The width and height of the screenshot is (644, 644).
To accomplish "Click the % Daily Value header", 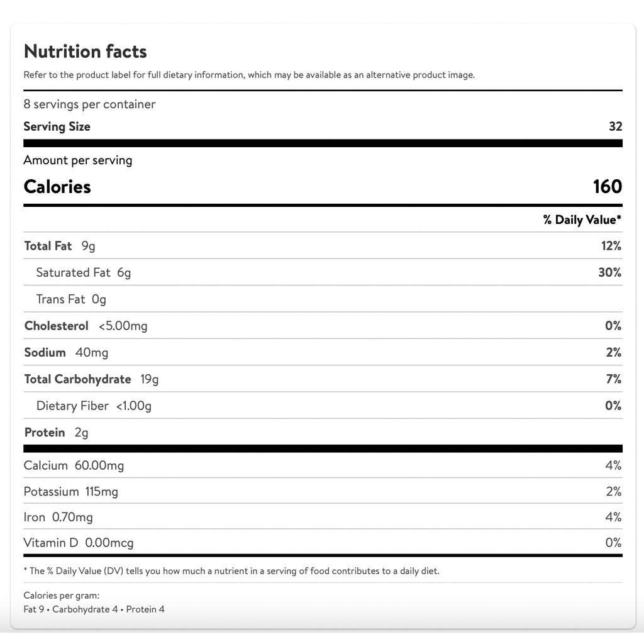I will 582,220.
